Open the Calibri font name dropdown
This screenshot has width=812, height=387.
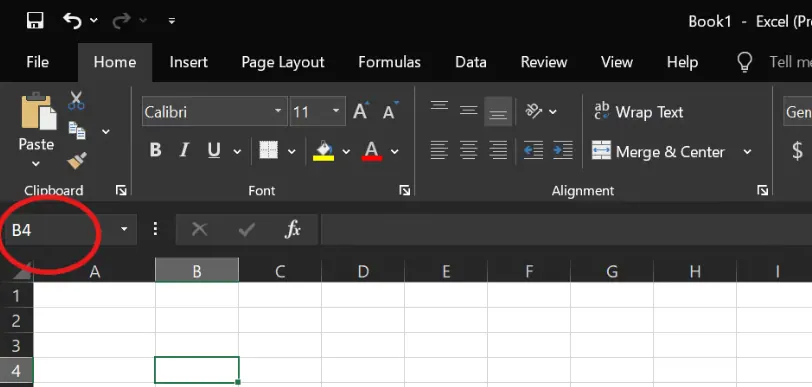[278, 111]
